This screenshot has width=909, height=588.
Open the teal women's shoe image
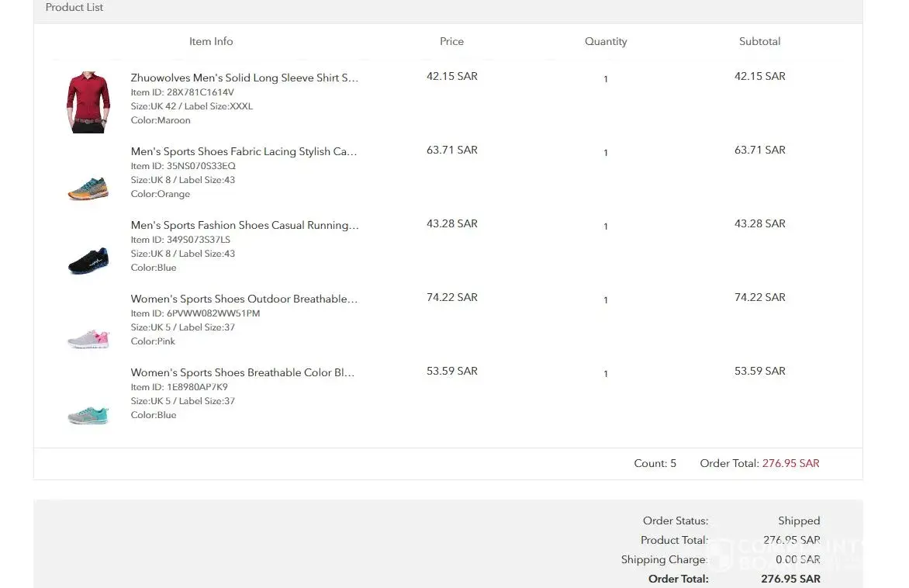tap(88, 413)
